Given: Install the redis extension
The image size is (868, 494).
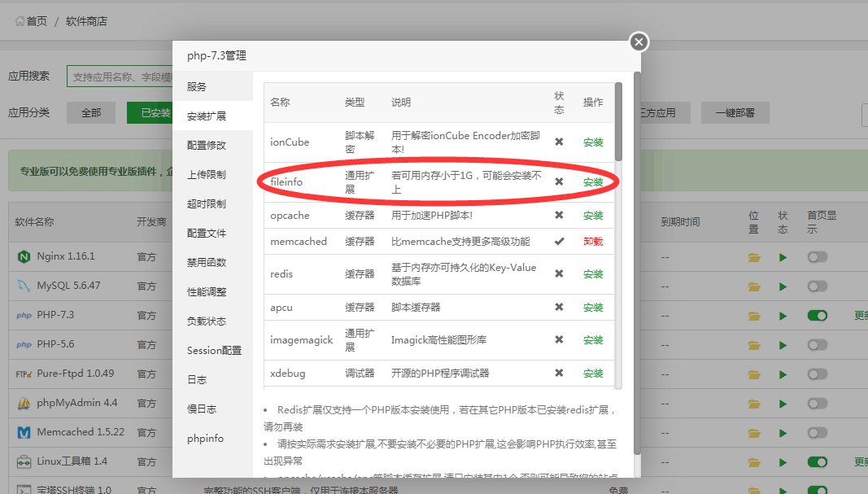Looking at the screenshot, I should (593, 274).
